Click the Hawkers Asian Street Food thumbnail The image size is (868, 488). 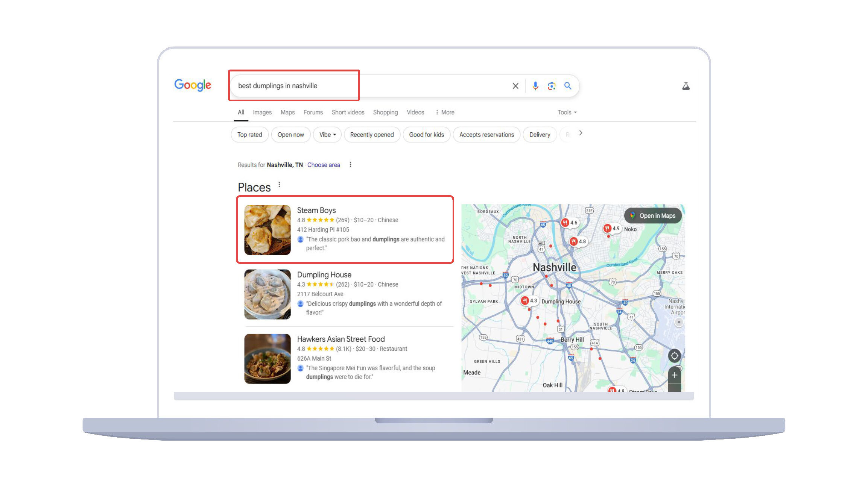pyautogui.click(x=268, y=359)
